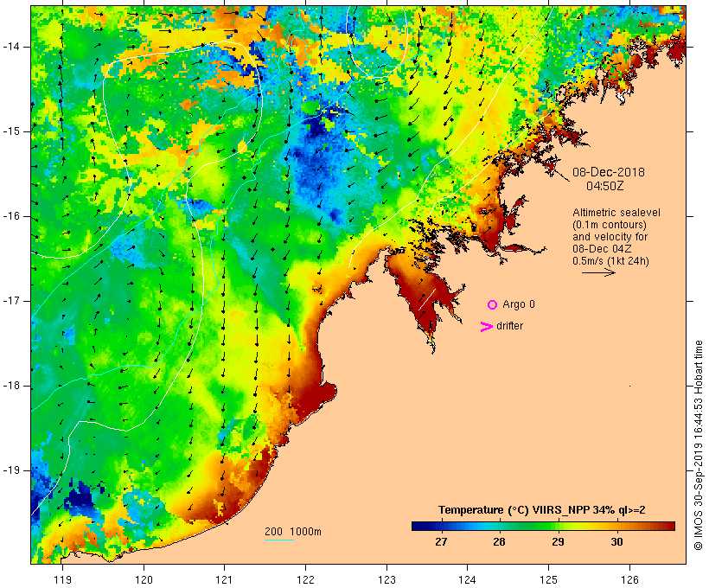The height and width of the screenshot is (588, 709).
Task: Click the '0.5m/s (1kt 24h)' text
Action: pos(611,261)
